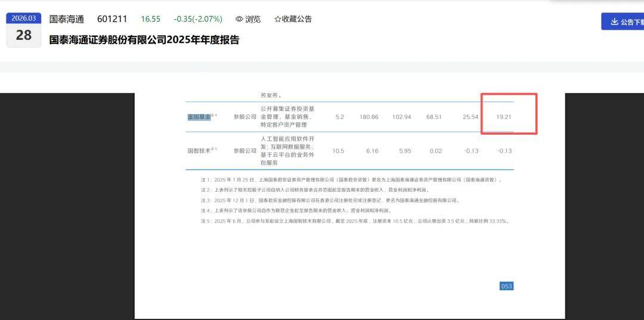The image size is (644, 320).
Task: Click the download arrow icon
Action: point(614,22)
